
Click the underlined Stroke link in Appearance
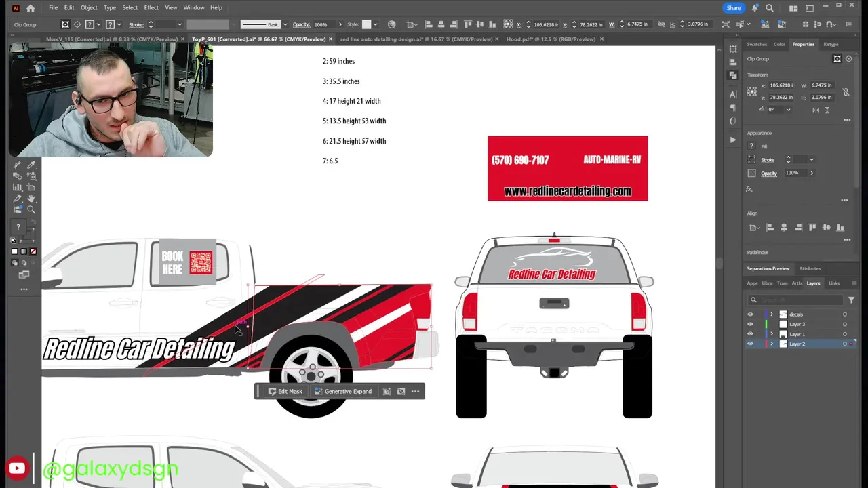tap(768, 160)
